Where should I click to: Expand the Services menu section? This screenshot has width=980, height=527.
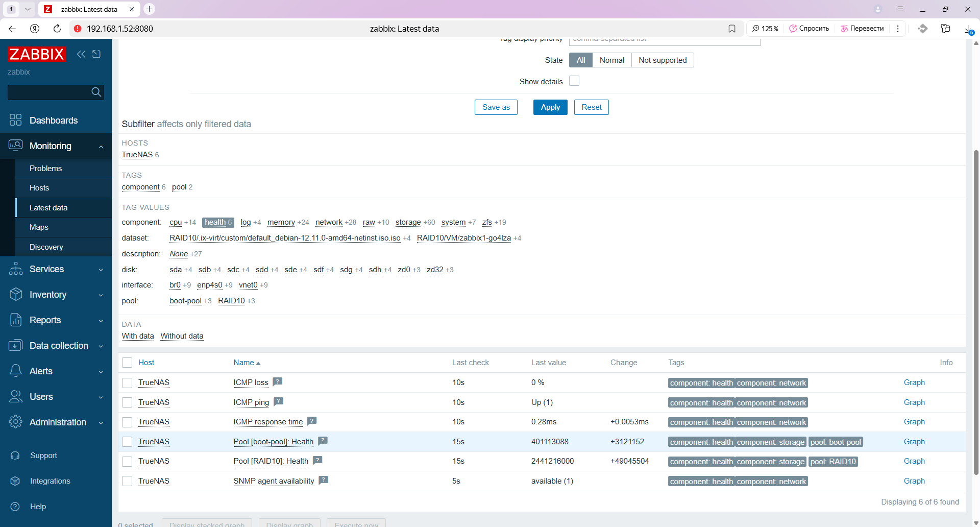pos(56,269)
